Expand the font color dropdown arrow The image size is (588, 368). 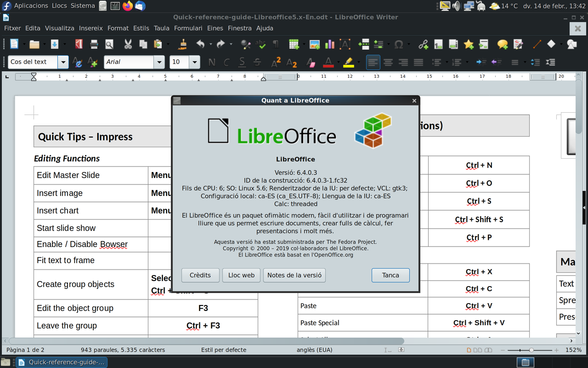click(x=338, y=62)
